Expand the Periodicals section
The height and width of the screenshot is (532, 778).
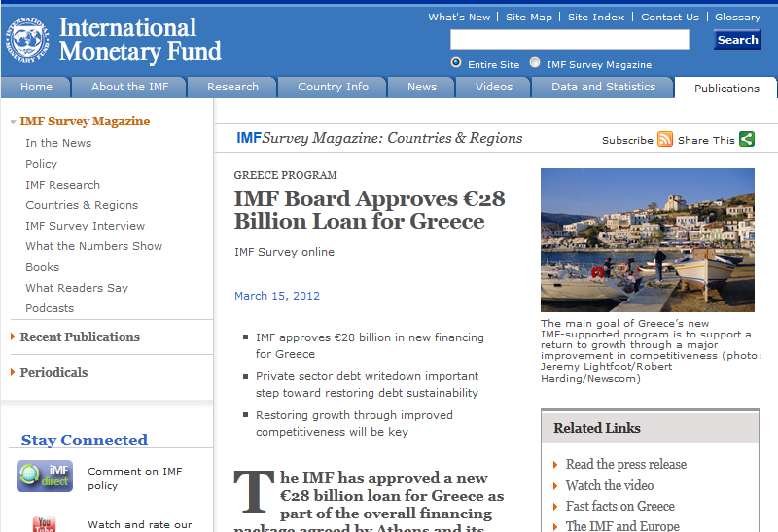pos(13,372)
